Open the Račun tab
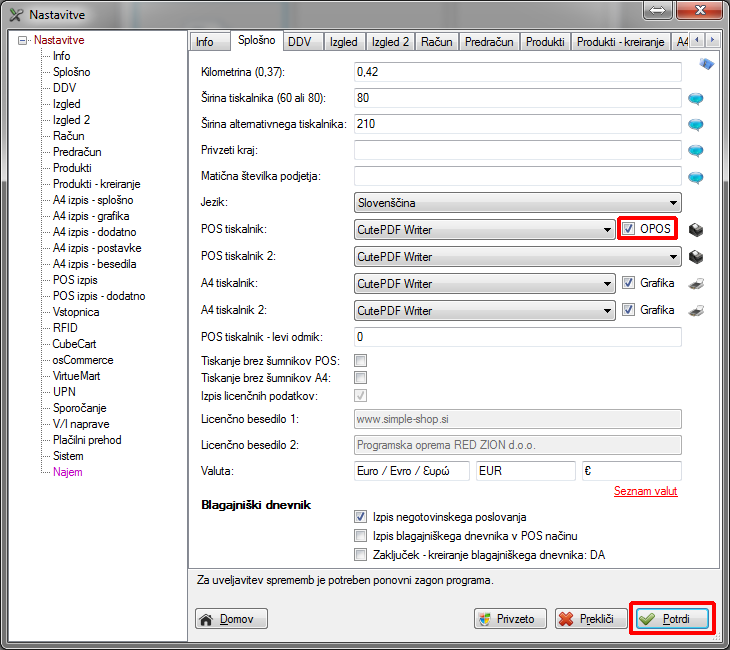This screenshot has height=650, width=730. [x=436, y=42]
